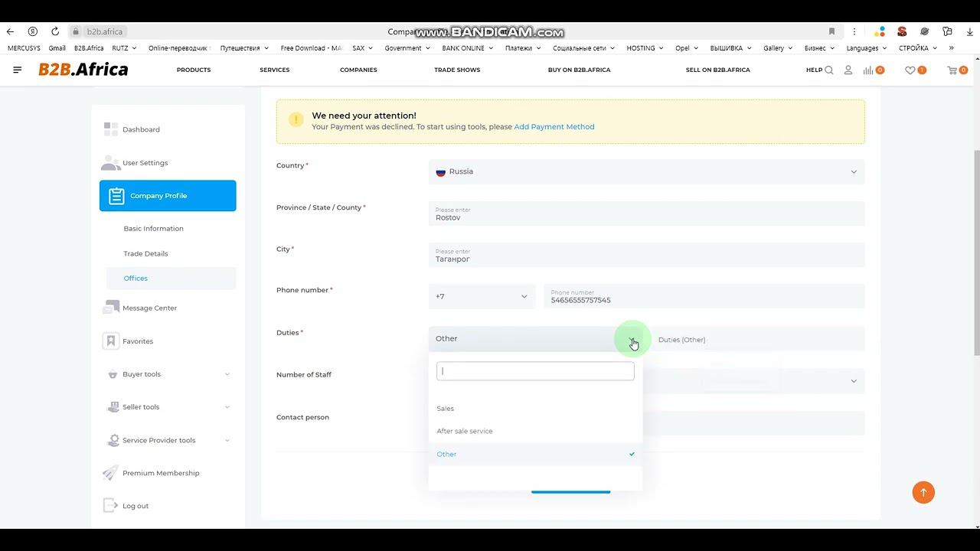980x551 pixels.
Task: Show more bookmarks with the double-chevron
Action: pos(952,47)
